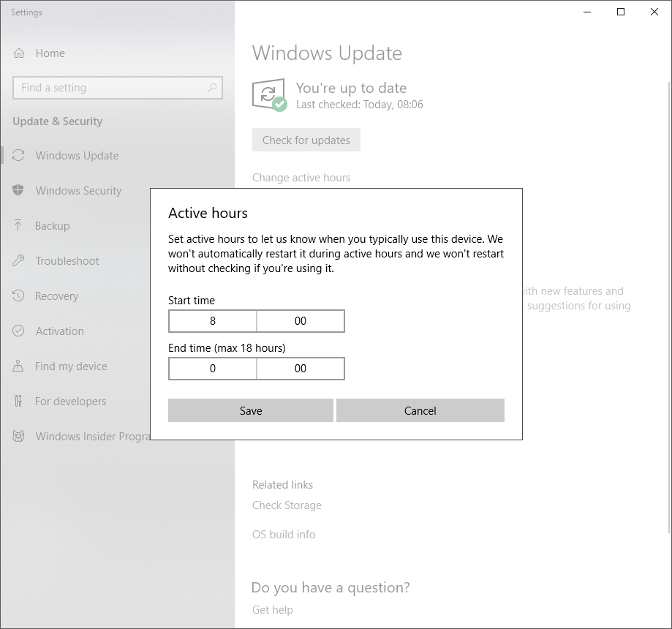Click the Activation checkmark circle icon
672x629 pixels.
pyautogui.click(x=18, y=331)
